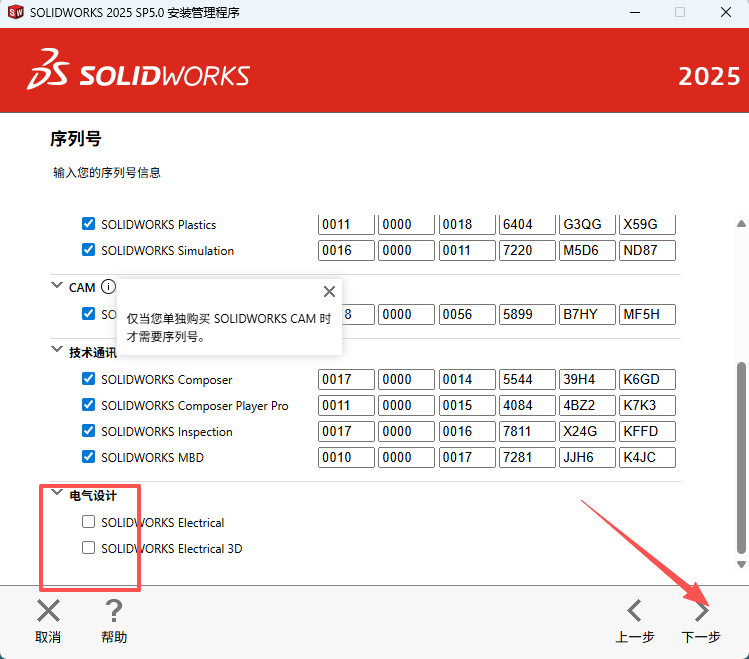Click CAM serial field 5899
Image resolution: width=749 pixels, height=659 pixels.
click(527, 314)
